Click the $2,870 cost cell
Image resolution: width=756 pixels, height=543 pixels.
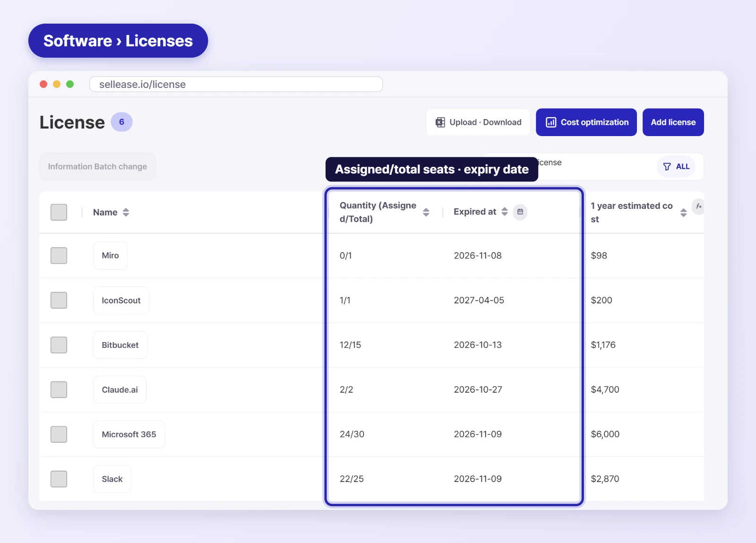605,479
